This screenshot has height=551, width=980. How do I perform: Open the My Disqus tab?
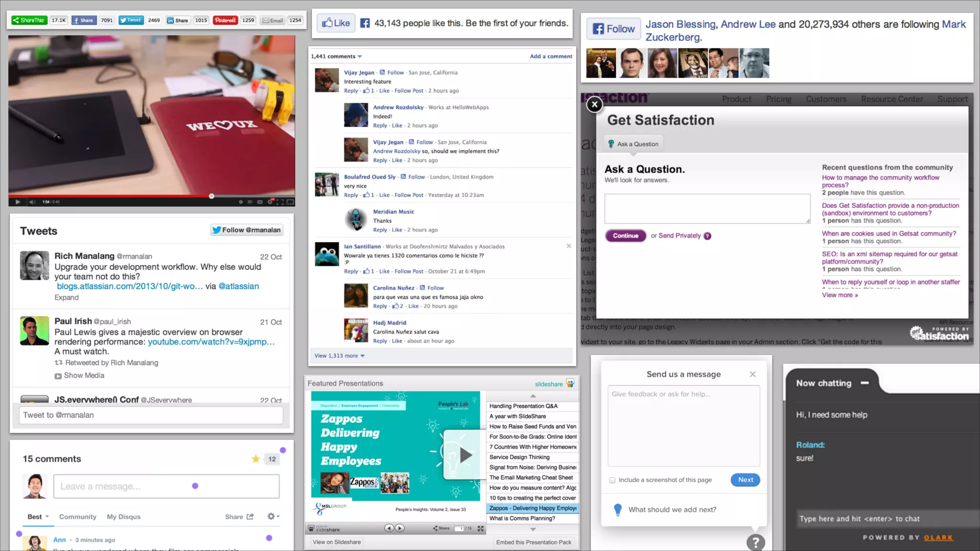click(x=123, y=517)
